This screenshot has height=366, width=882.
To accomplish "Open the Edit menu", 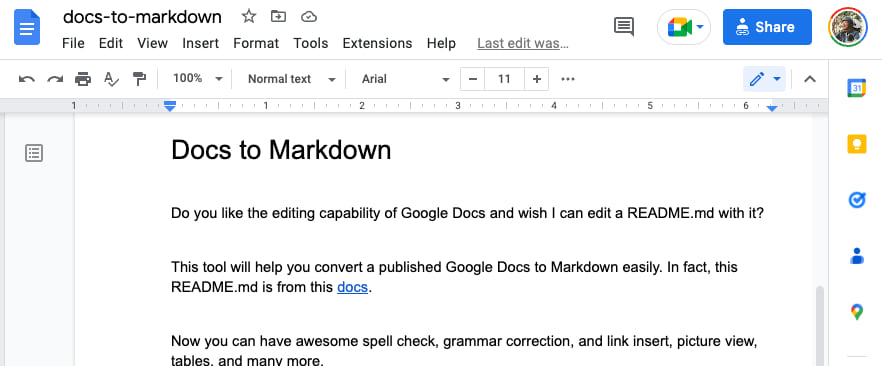I will [111, 43].
